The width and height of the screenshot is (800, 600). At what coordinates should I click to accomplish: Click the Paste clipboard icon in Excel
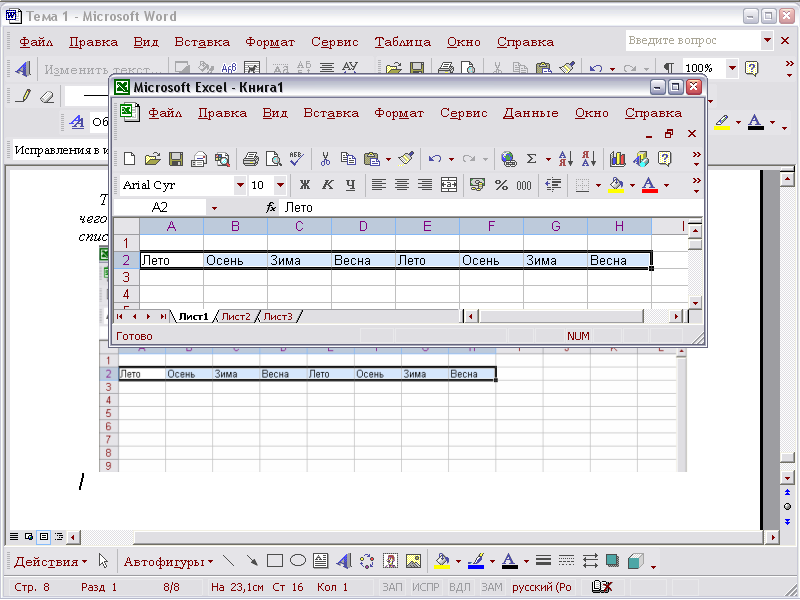point(371,159)
